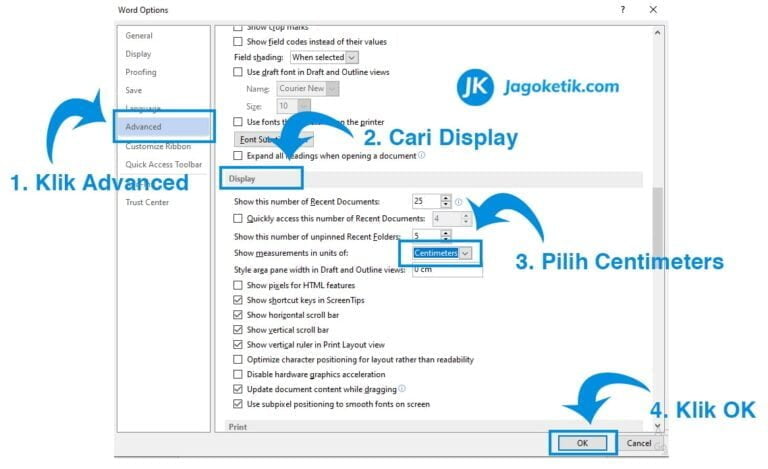
Task: Click the unpinned Recent Folders number spinner
Action: point(445,236)
